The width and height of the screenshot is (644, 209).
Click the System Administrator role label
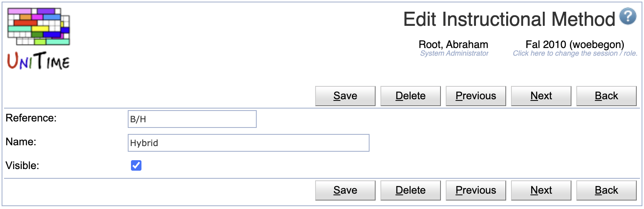(454, 53)
